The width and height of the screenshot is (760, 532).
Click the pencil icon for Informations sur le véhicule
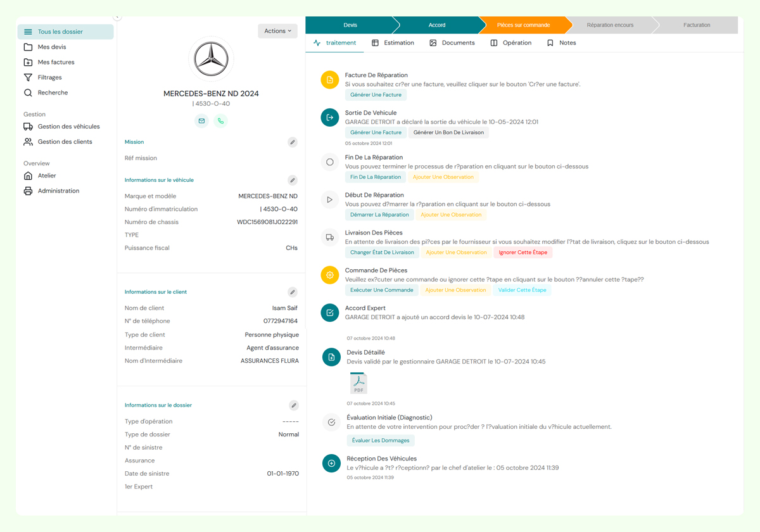[293, 180]
